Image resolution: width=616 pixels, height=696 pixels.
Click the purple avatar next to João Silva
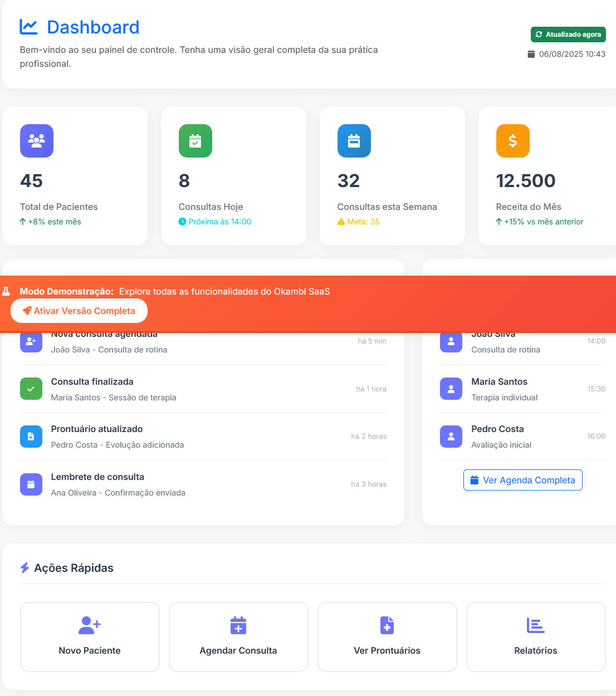point(451,341)
